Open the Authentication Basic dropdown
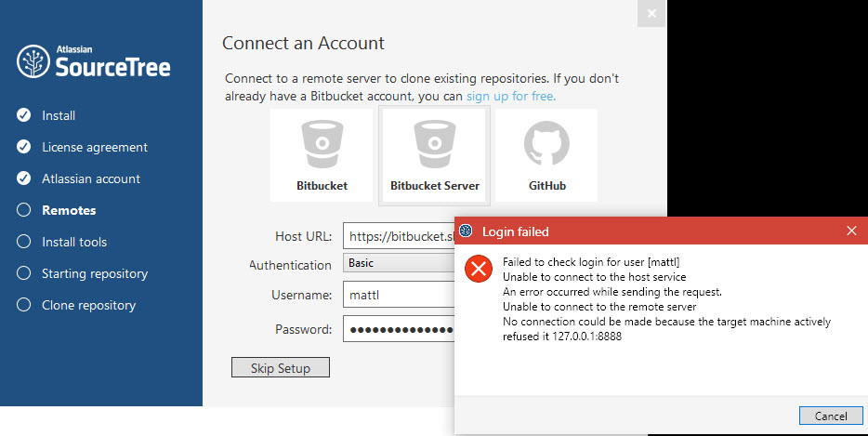Image resolution: width=868 pixels, height=436 pixels. (x=399, y=262)
